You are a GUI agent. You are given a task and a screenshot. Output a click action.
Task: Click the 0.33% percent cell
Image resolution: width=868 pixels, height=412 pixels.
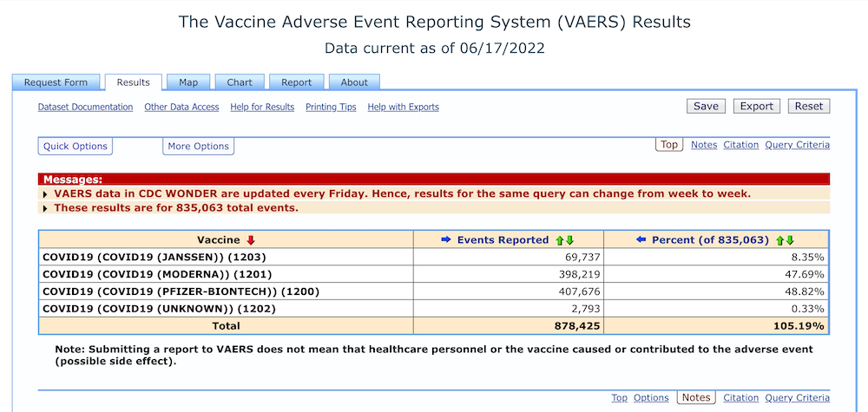pyautogui.click(x=716, y=309)
